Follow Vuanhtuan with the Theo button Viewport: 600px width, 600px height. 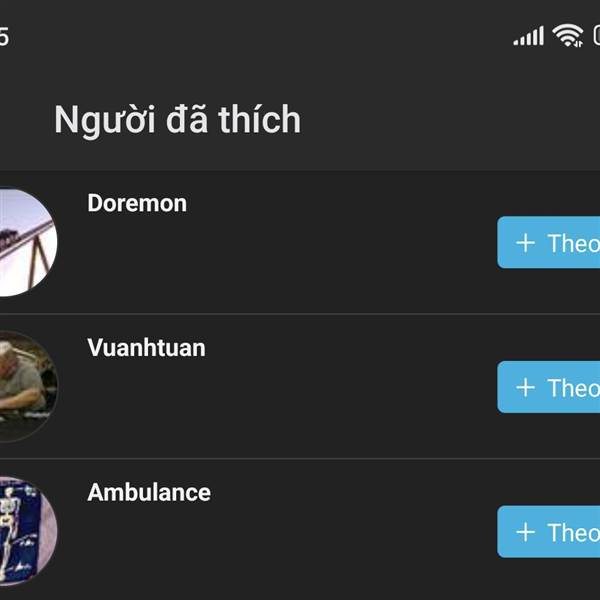coord(549,387)
